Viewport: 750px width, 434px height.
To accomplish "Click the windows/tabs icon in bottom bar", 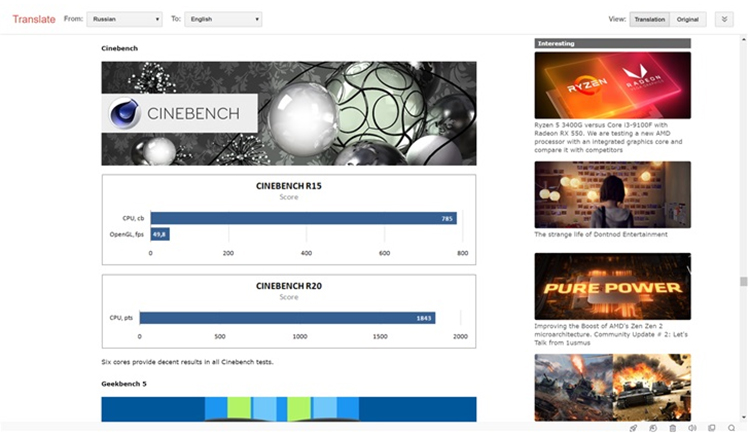I will click(x=712, y=428).
